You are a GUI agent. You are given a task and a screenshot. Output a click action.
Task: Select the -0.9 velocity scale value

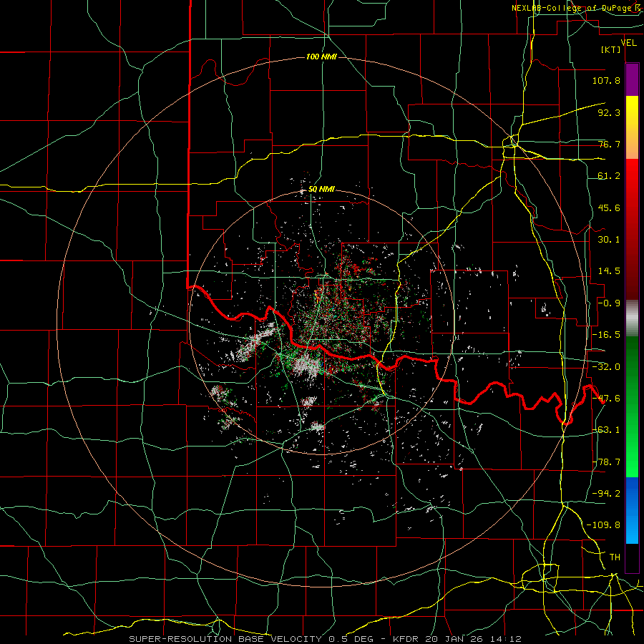tap(609, 303)
